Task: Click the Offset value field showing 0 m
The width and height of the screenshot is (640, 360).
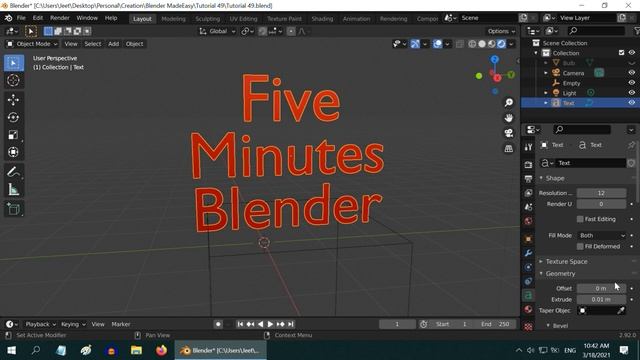Action: 601,289
